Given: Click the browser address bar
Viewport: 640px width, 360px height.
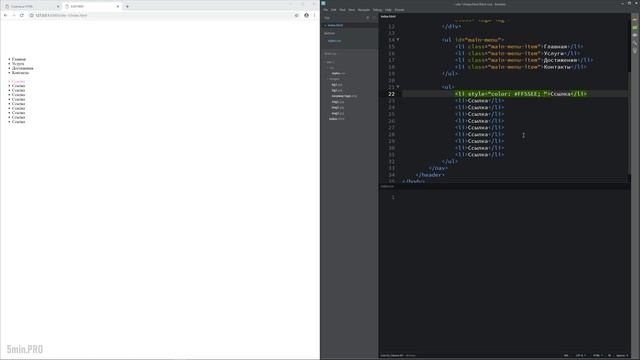Looking at the screenshot, I should coord(161,15).
